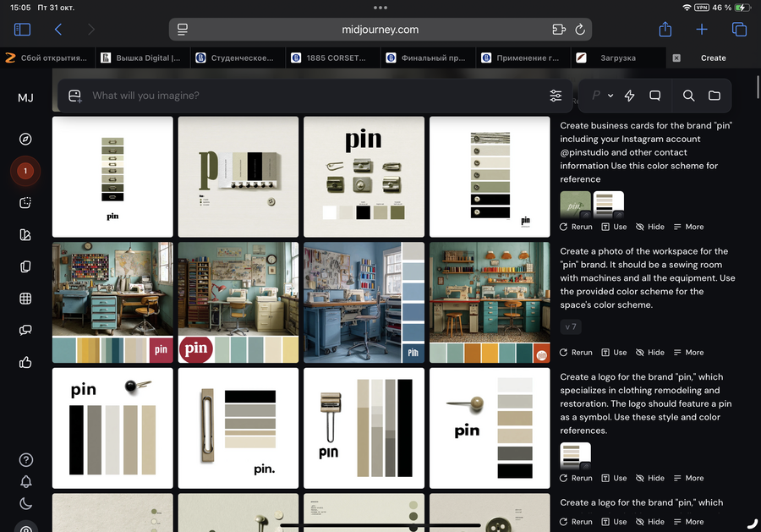This screenshot has height=532, width=761.
Task: Open More for first pin logo prompt
Action: [x=688, y=478]
